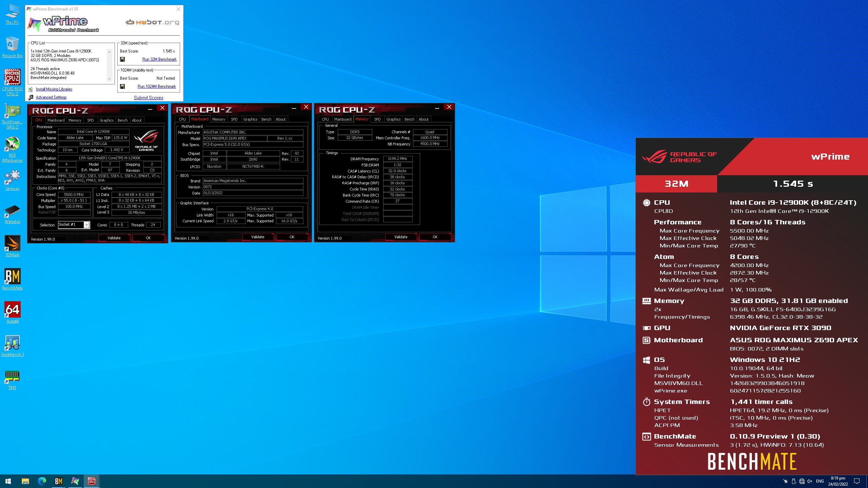This screenshot has width=868, height=488.
Task: Open File Explorer from taskbar
Action: tap(25, 481)
